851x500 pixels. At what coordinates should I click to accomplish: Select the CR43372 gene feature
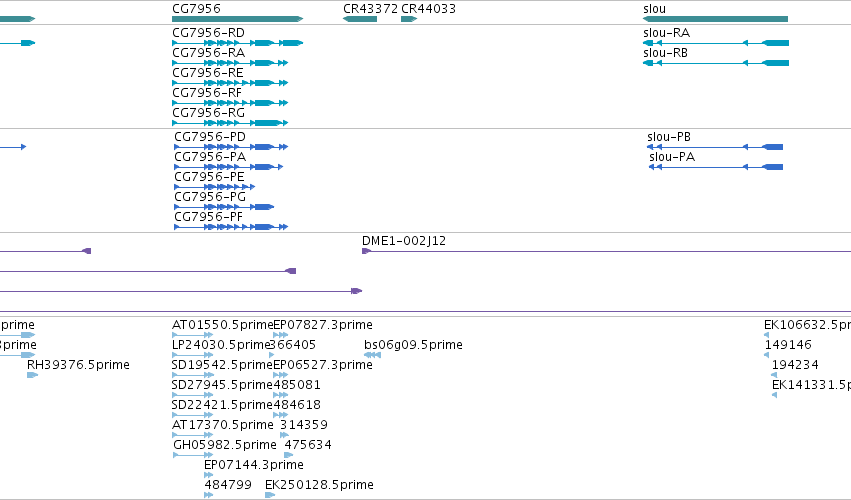pos(360,19)
